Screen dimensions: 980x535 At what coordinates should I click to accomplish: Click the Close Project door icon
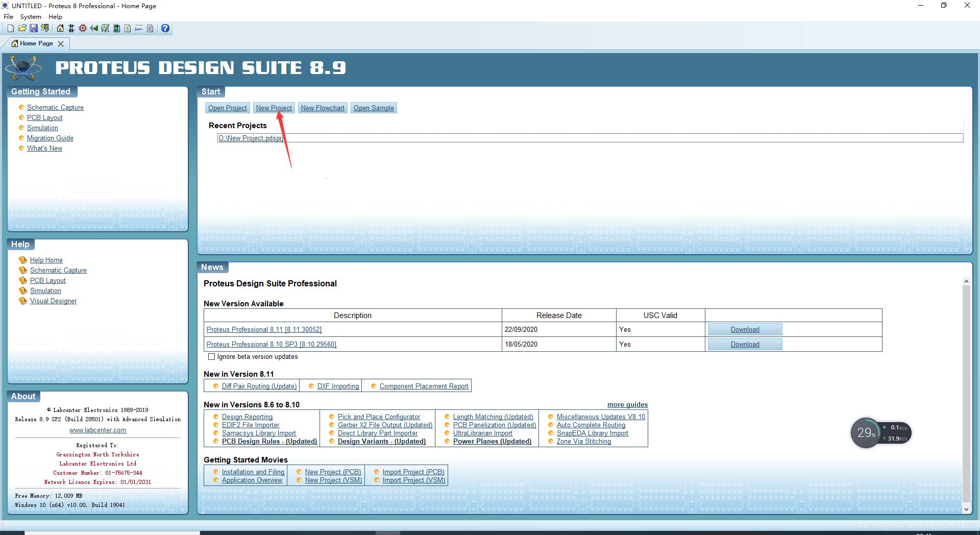(x=45, y=29)
